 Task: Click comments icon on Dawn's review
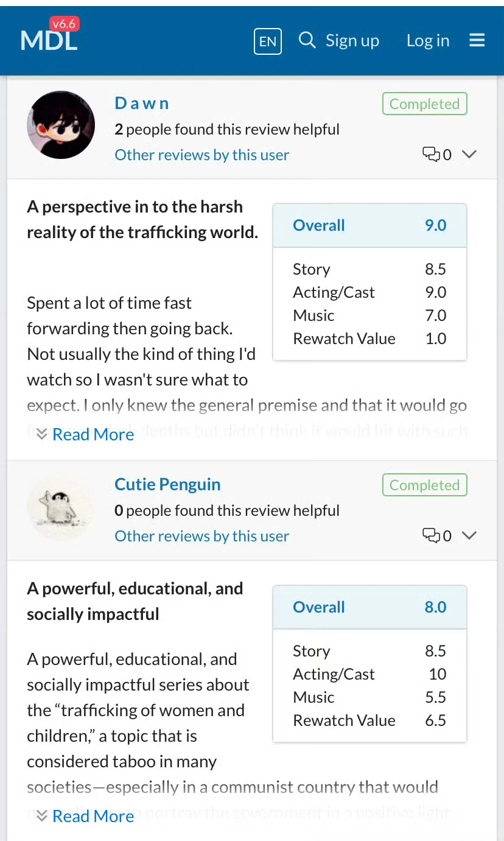[x=431, y=155]
